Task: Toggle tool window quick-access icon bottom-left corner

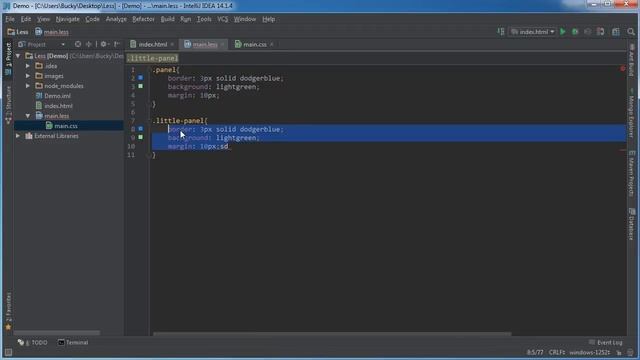Action: (x=8, y=352)
